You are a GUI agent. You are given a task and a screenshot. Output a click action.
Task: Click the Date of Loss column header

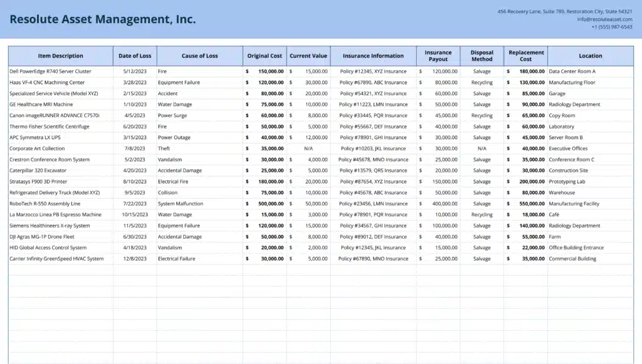pos(135,56)
